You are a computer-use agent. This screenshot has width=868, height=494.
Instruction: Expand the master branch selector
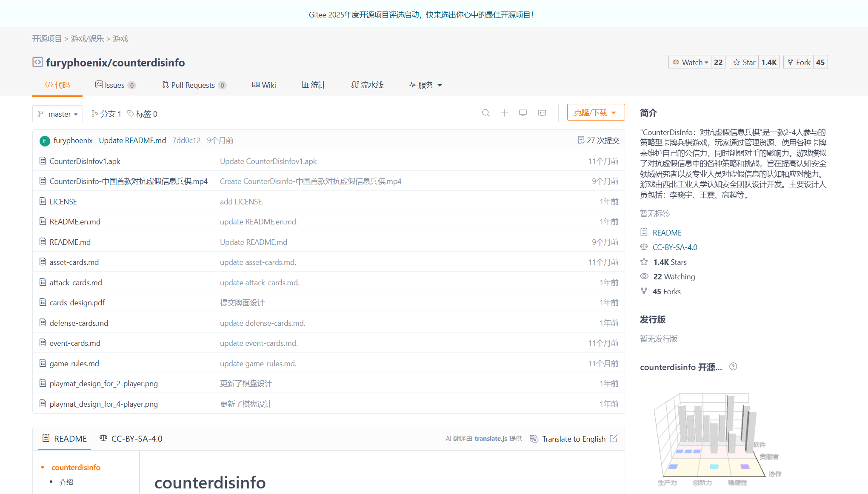coord(58,114)
